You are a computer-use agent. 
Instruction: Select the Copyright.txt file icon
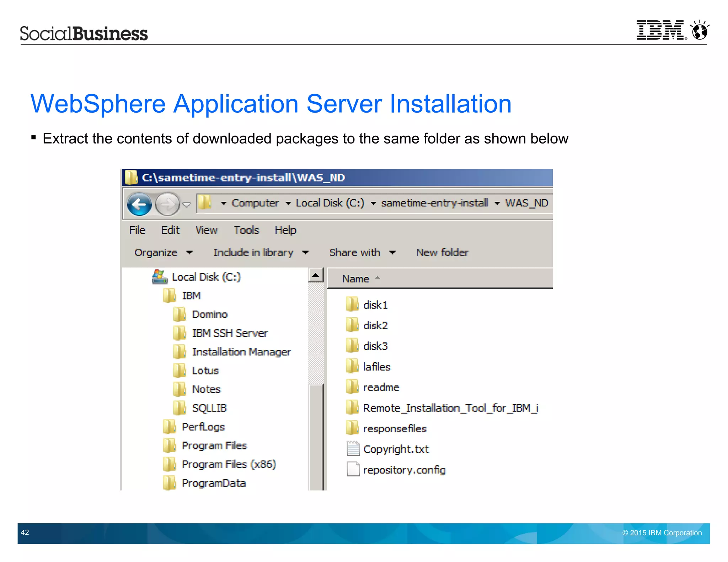[353, 449]
